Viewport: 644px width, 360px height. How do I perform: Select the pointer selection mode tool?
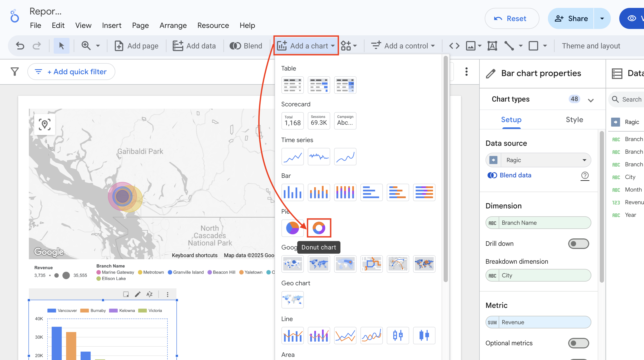click(x=61, y=46)
